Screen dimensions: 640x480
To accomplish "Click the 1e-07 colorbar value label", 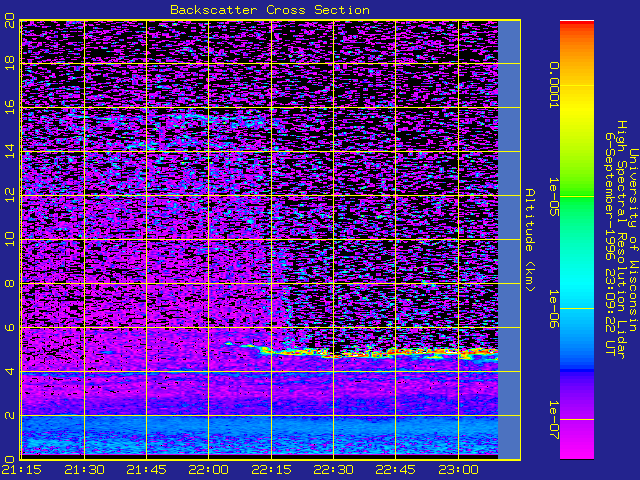I will [x=554, y=420].
